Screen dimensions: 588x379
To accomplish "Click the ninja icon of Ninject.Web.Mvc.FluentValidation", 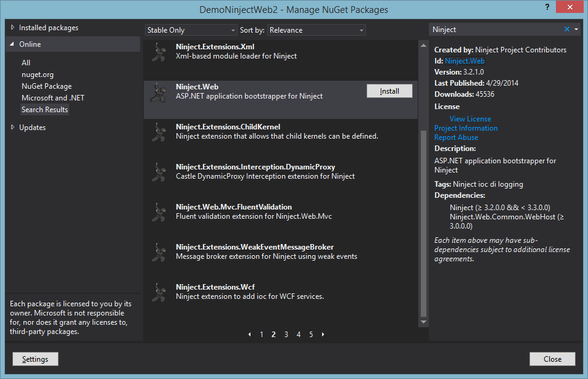I will tap(159, 213).
